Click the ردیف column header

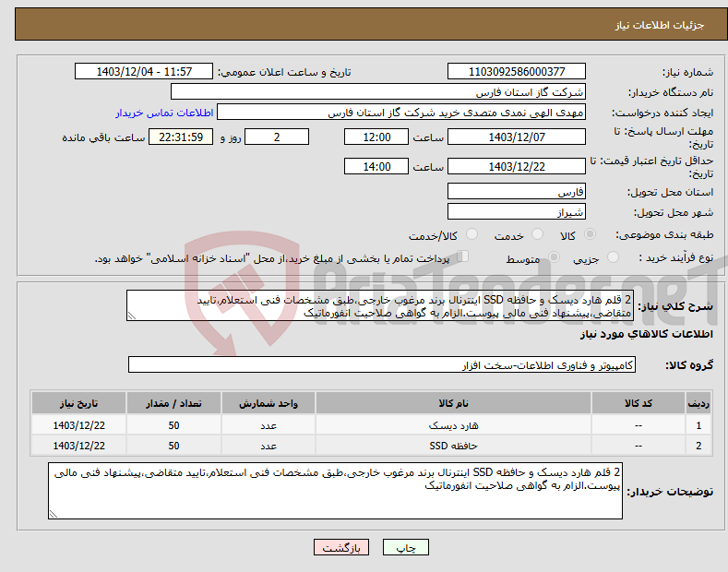[698, 403]
